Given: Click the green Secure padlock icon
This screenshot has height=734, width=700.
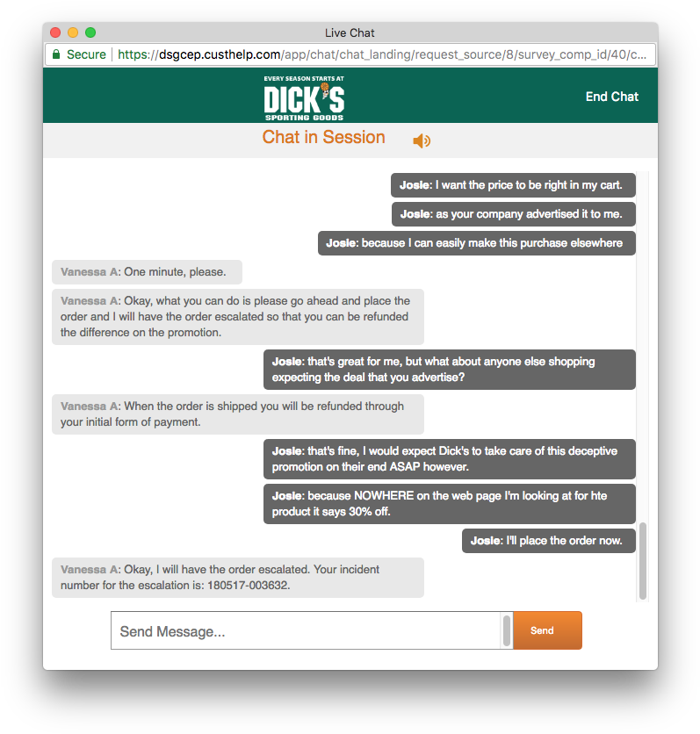Looking at the screenshot, I should point(56,54).
